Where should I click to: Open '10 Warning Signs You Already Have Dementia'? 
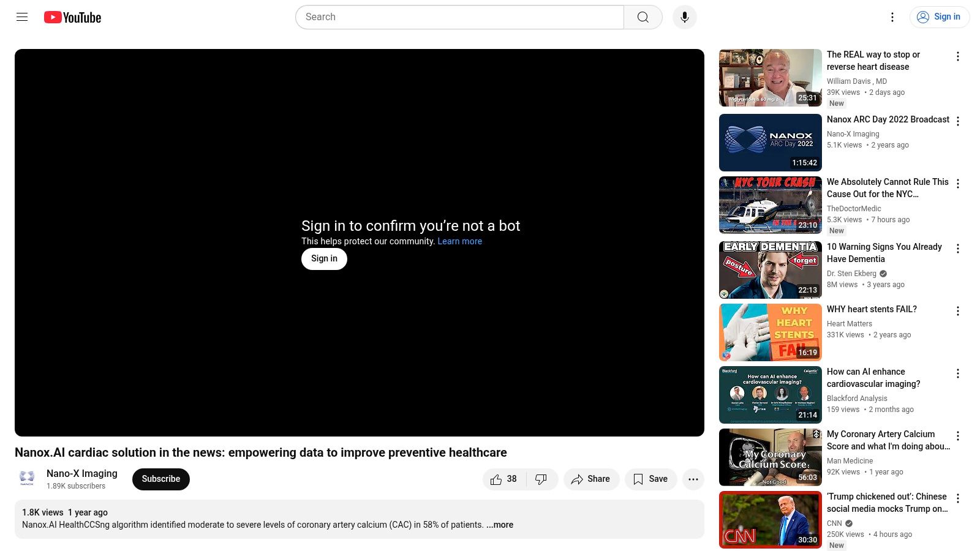pyautogui.click(x=884, y=253)
